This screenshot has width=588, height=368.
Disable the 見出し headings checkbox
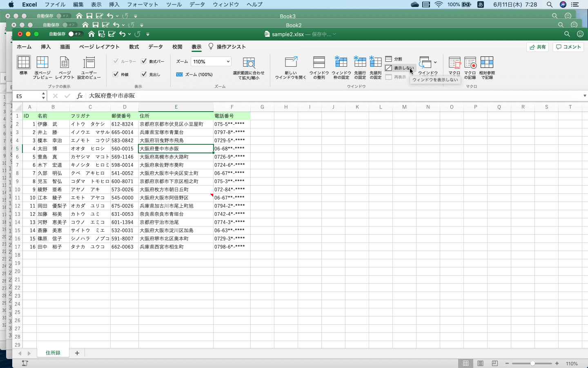coord(145,74)
